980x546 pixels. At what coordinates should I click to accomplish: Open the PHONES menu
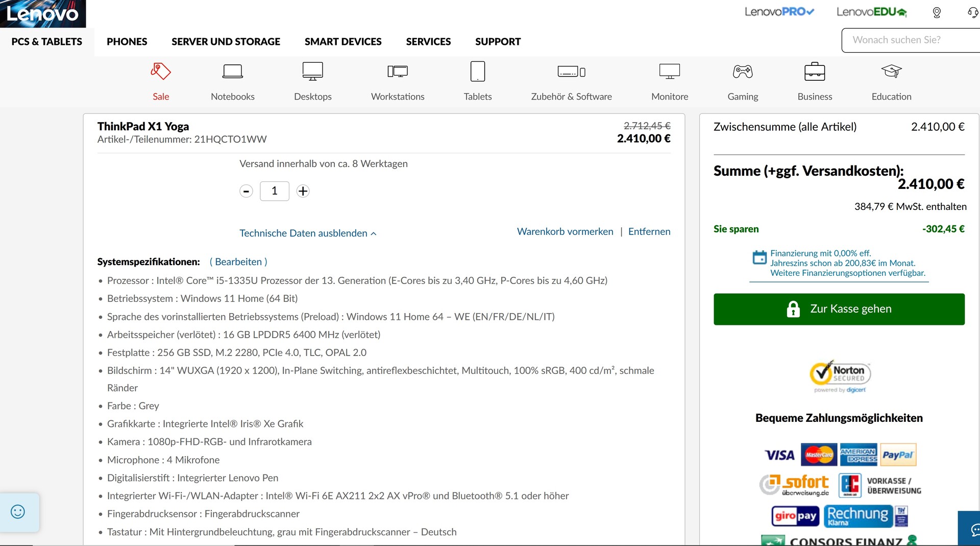(x=127, y=41)
